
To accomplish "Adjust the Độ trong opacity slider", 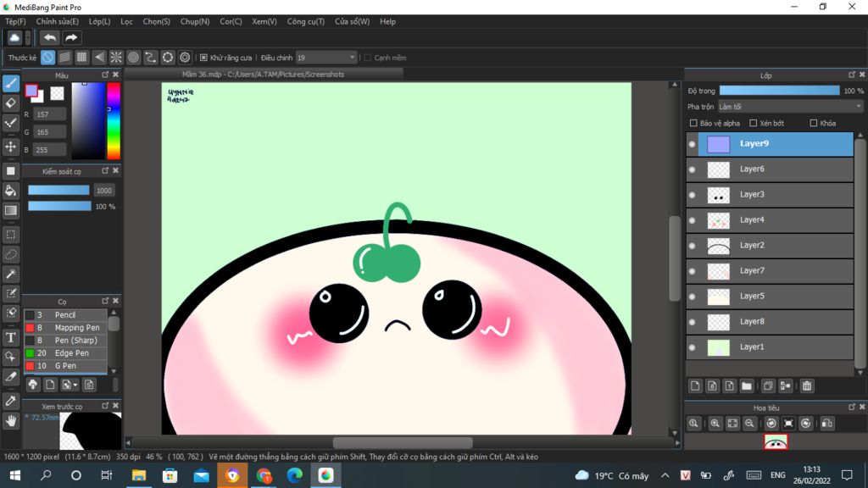I will [x=779, y=91].
